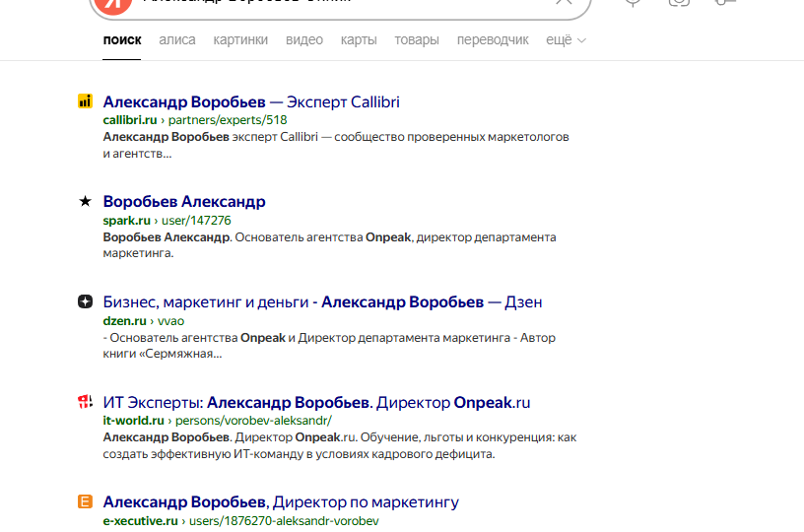This screenshot has height=532, width=804.
Task: Click the Callibri yellow favicon icon
Action: [x=85, y=100]
